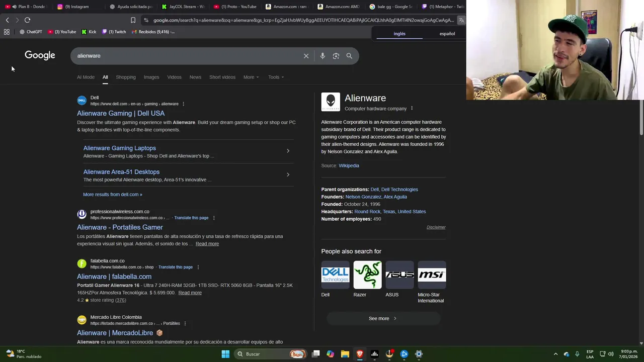The height and width of the screenshot is (362, 644).
Task: Go back with browser back arrow
Action: [x=7, y=20]
